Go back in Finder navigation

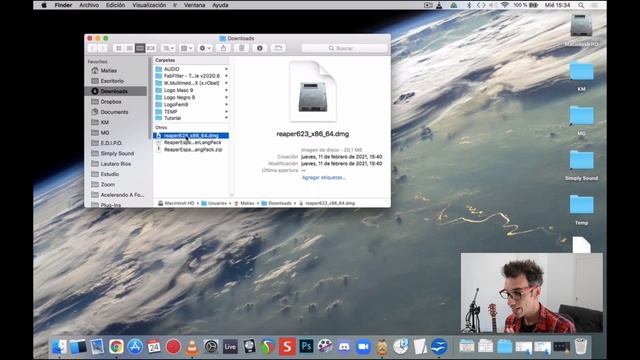click(93, 48)
